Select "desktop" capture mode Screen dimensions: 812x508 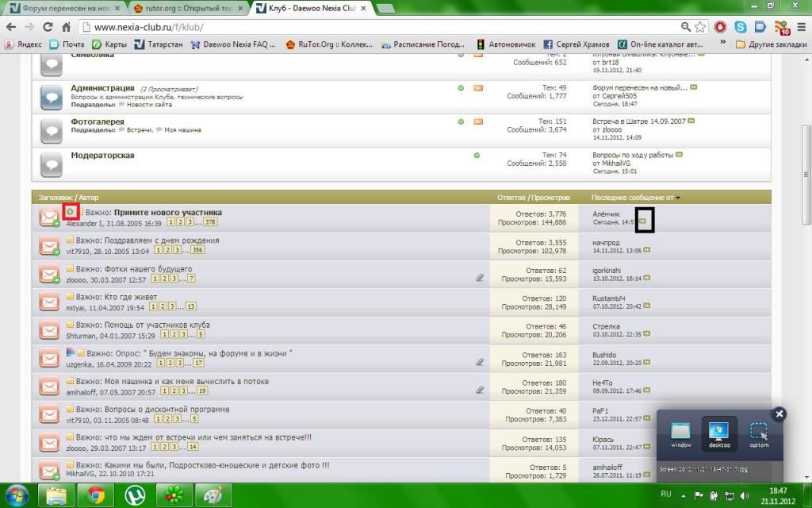click(719, 435)
